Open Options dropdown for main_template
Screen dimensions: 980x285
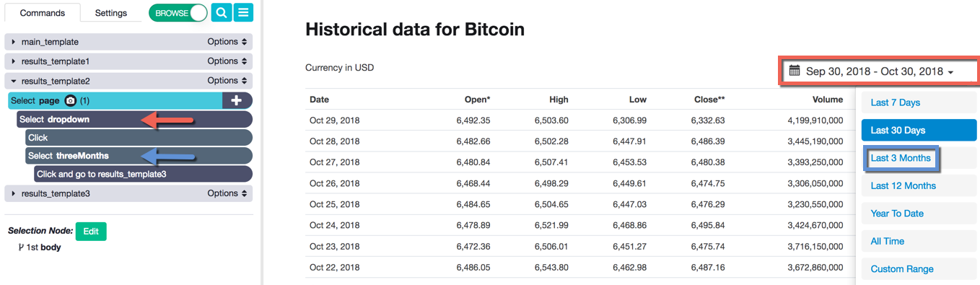227,42
